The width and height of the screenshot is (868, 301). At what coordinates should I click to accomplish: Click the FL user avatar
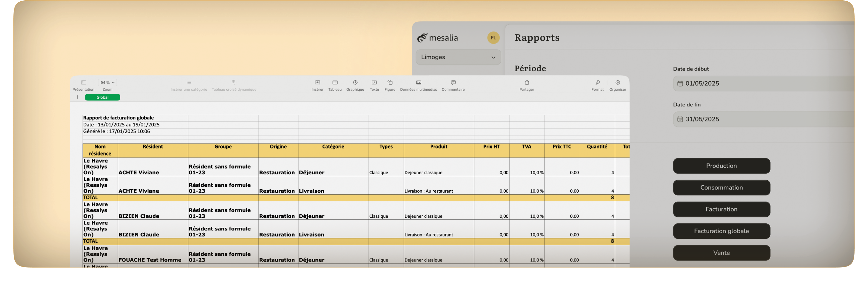[493, 38]
